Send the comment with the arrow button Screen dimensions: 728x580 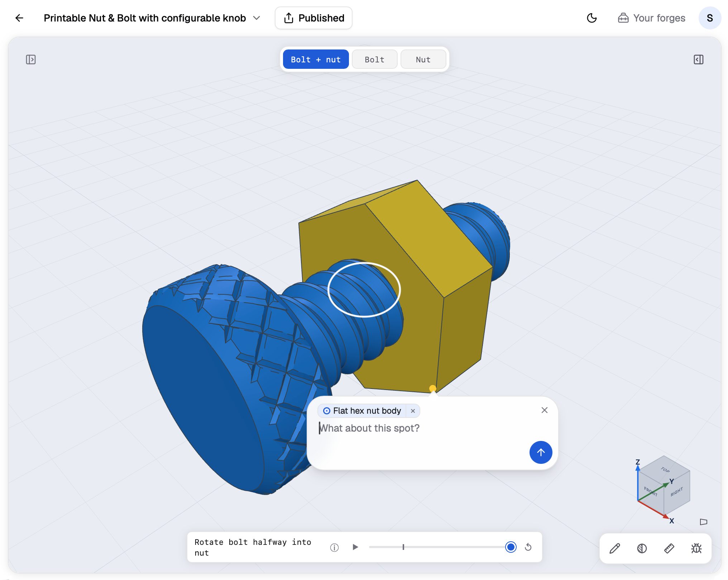pos(541,452)
